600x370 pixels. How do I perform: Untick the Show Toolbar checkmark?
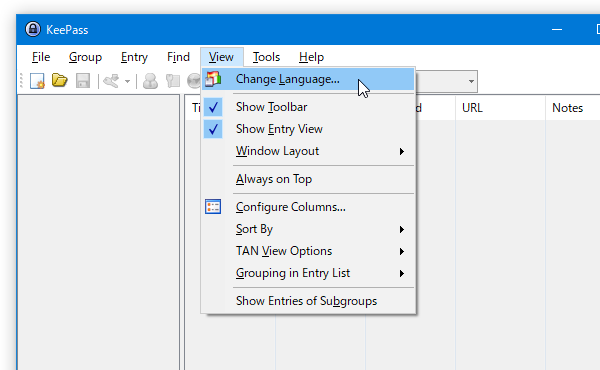(213, 107)
